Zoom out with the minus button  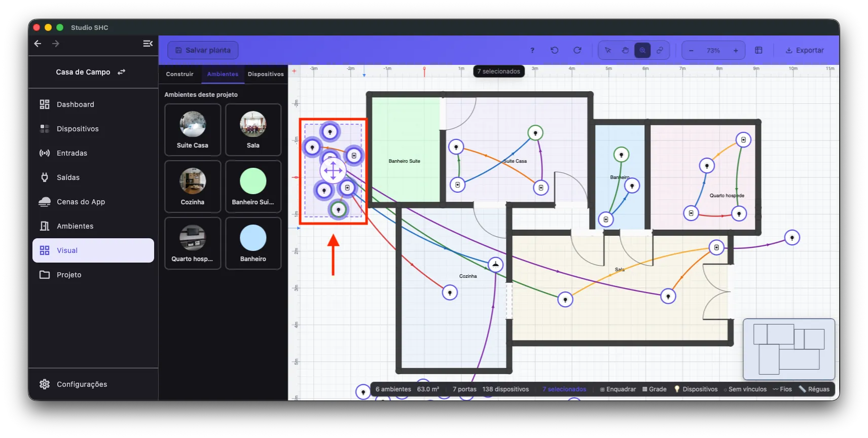(691, 51)
